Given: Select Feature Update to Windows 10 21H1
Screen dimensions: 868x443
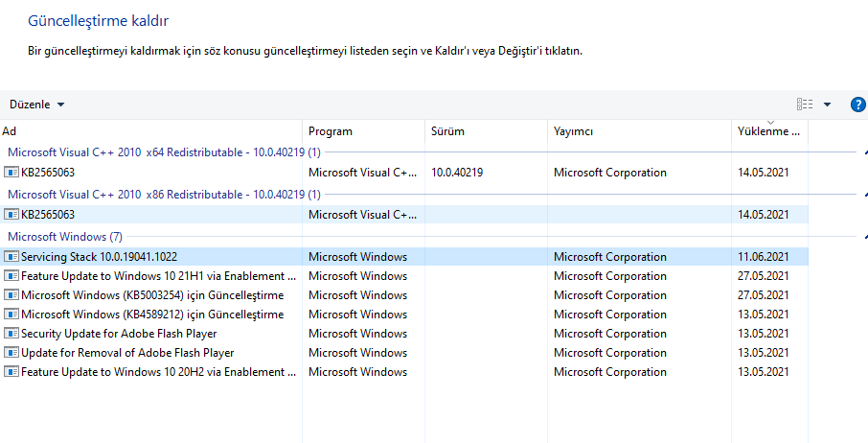Looking at the screenshot, I should pos(159,276).
